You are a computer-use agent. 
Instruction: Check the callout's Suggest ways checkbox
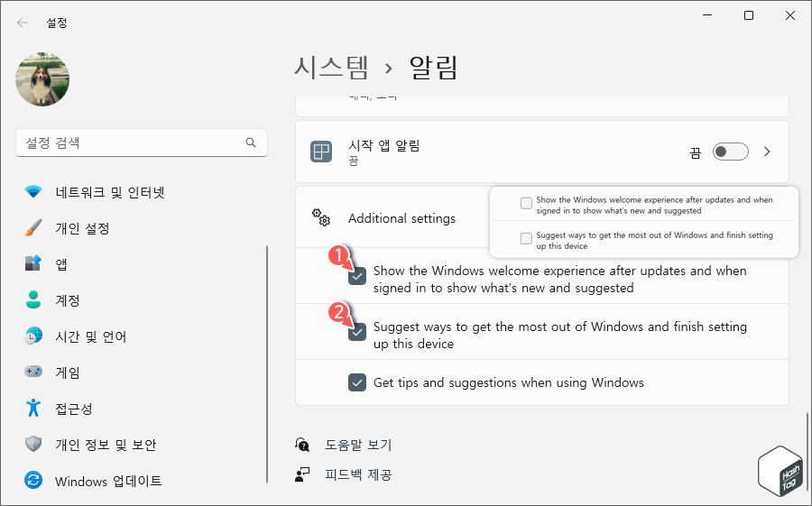pos(526,238)
